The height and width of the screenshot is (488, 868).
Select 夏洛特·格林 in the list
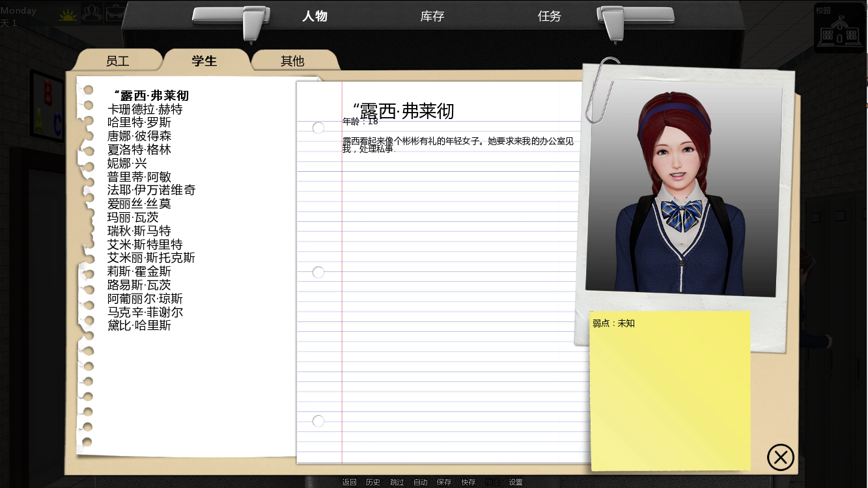pyautogui.click(x=139, y=150)
